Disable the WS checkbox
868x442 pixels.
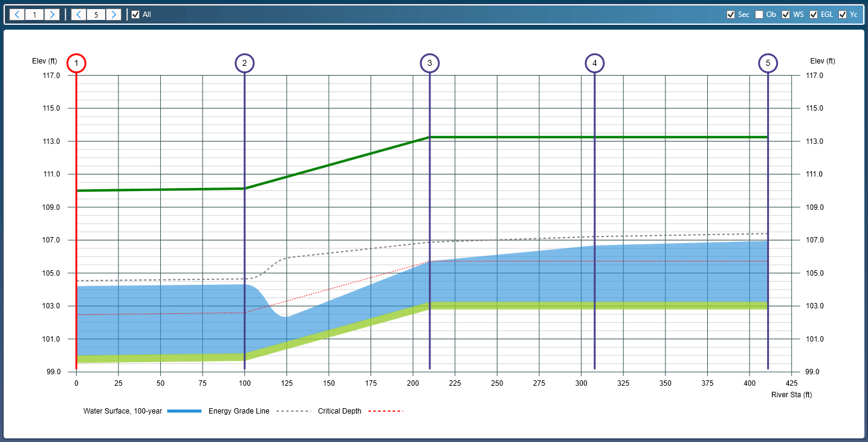click(786, 14)
